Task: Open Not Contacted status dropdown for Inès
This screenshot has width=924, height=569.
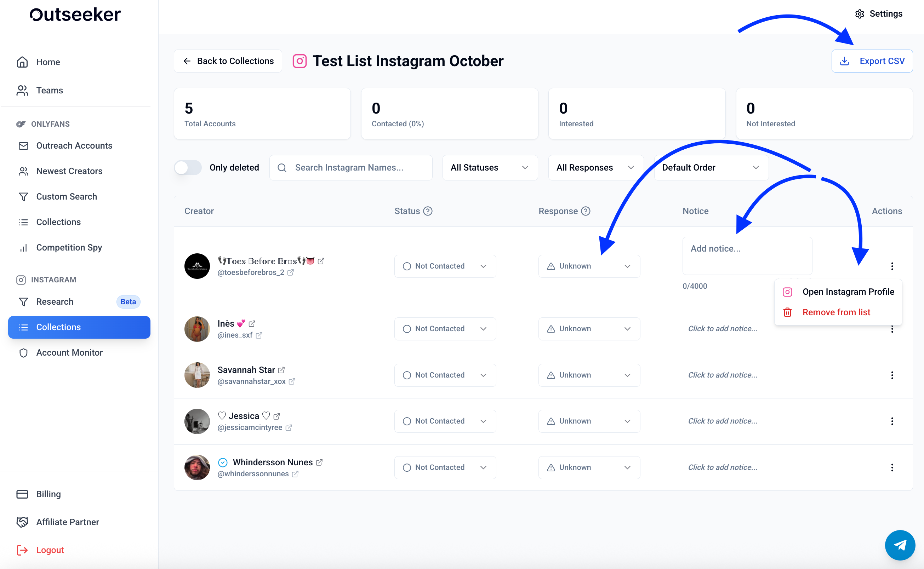Action: (x=445, y=329)
